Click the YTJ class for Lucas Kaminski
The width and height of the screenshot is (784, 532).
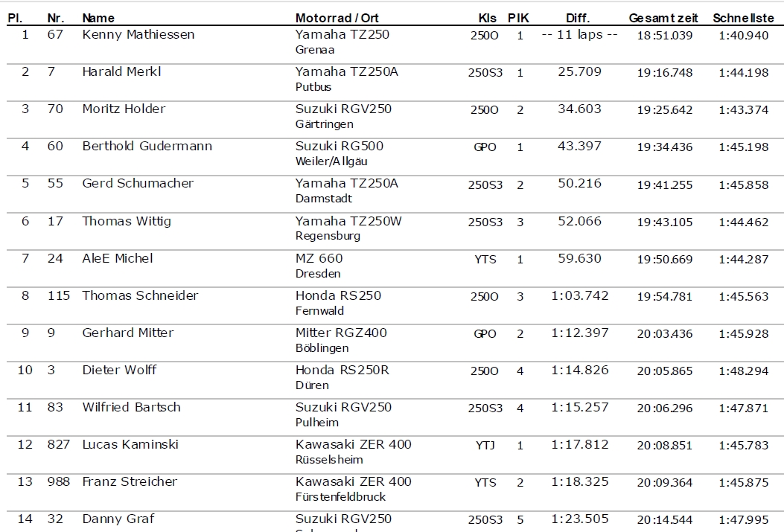485,445
